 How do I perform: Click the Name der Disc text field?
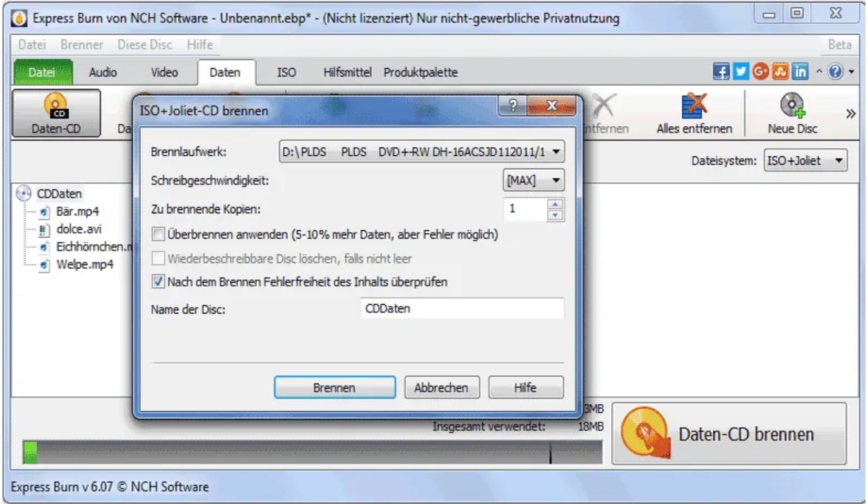[x=461, y=309]
